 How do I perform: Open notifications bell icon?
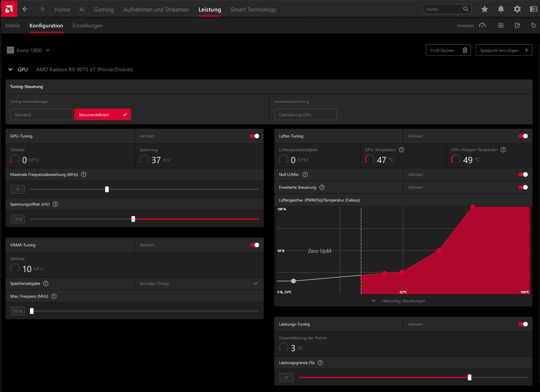pos(501,9)
